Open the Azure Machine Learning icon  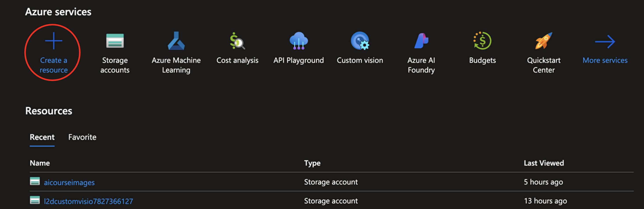176,41
